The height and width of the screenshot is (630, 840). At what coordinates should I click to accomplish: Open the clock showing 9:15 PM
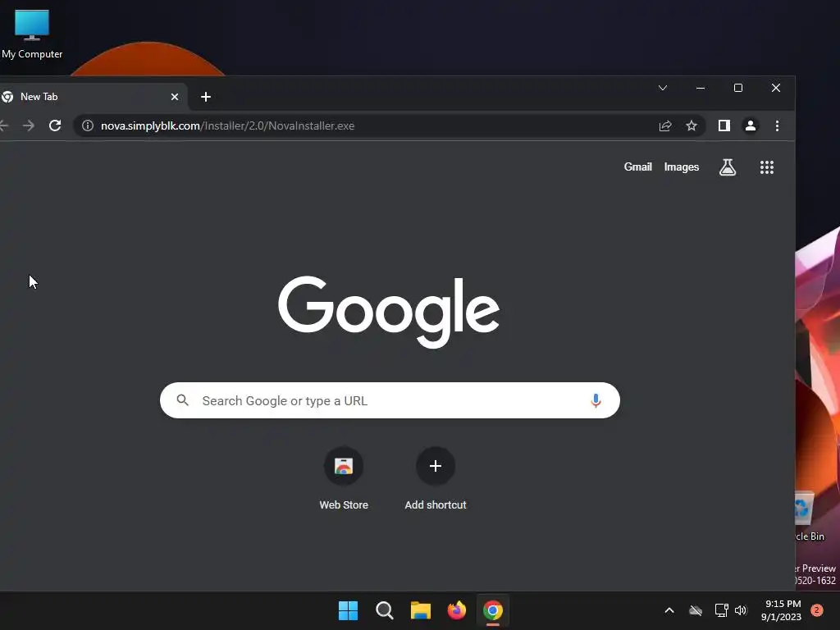[x=781, y=610]
